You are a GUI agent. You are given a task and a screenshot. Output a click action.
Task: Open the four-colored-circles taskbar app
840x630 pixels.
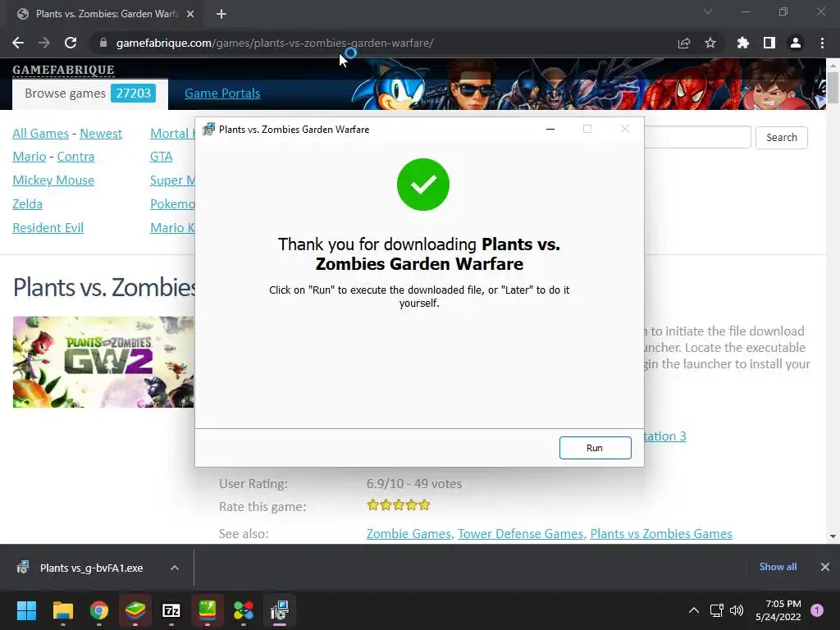(243, 610)
